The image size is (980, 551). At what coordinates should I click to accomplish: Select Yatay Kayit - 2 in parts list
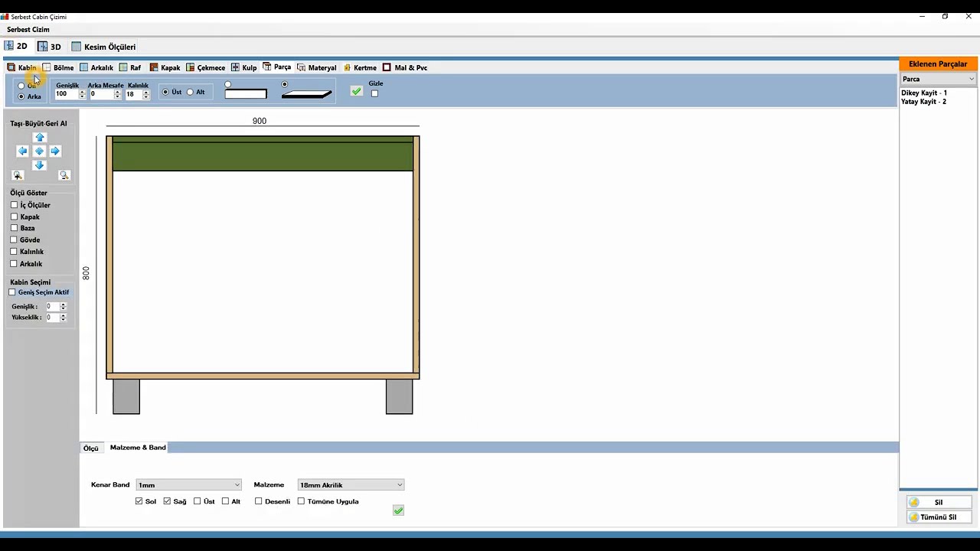pyautogui.click(x=924, y=101)
